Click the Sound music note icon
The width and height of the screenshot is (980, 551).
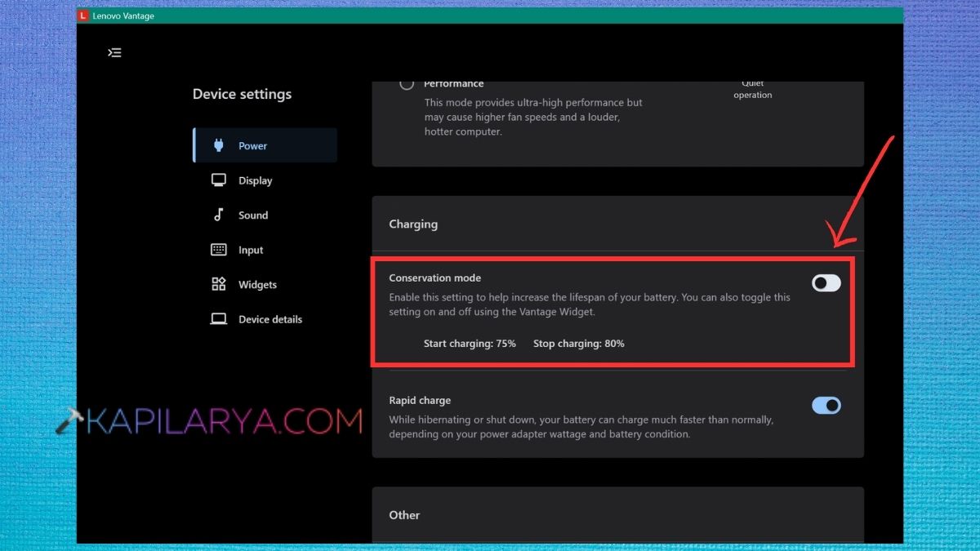[219, 215]
